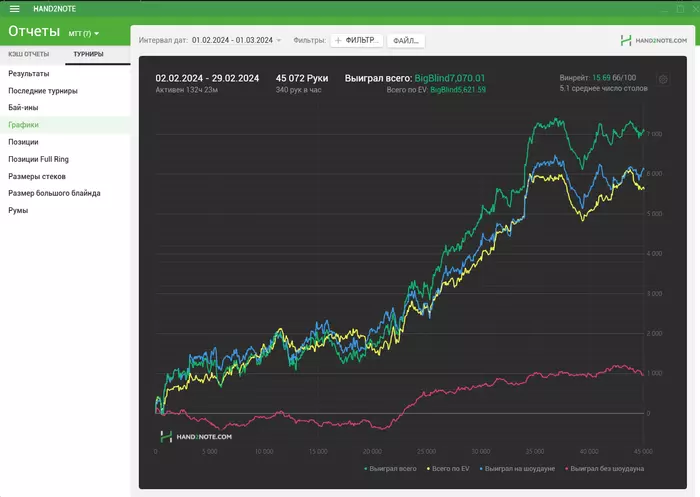Image resolution: width=700 pixels, height=497 pixels.
Task: Click the ФАЙЛ... button
Action: click(x=406, y=41)
